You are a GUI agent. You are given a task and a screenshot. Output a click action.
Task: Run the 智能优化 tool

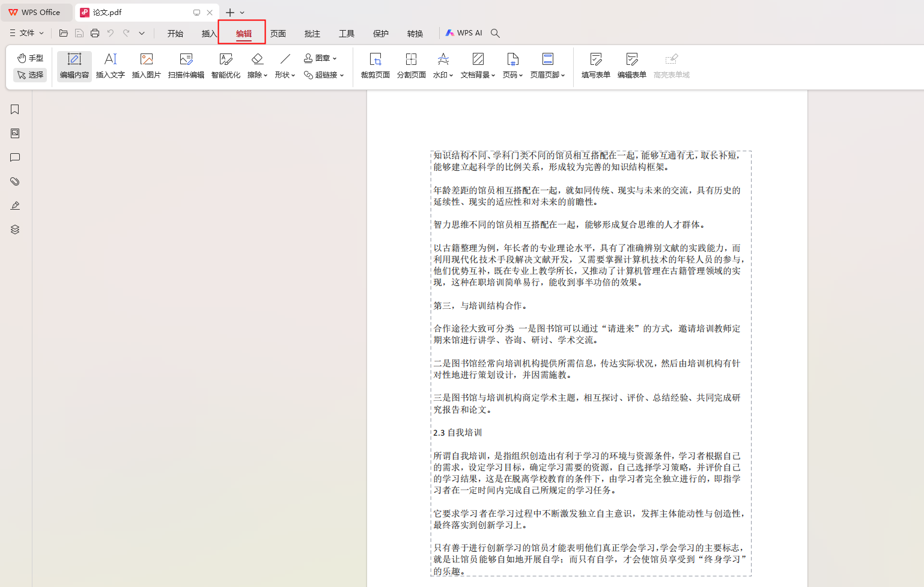click(x=226, y=66)
